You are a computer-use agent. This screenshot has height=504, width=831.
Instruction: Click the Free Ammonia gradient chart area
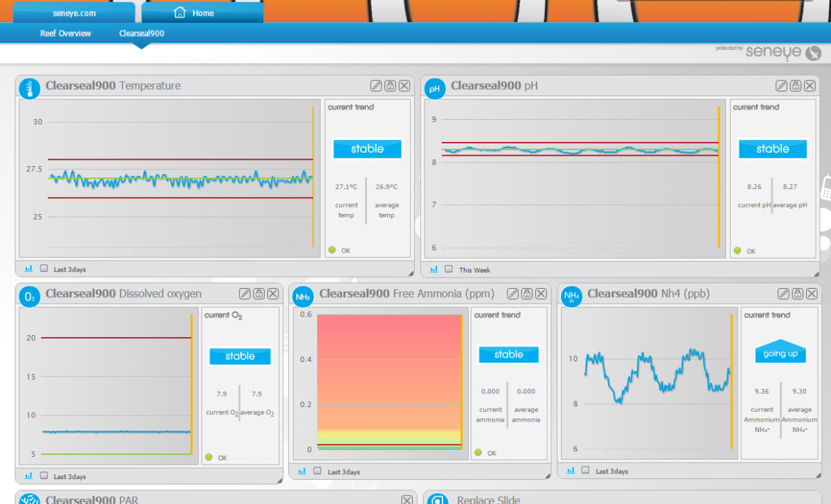(389, 381)
